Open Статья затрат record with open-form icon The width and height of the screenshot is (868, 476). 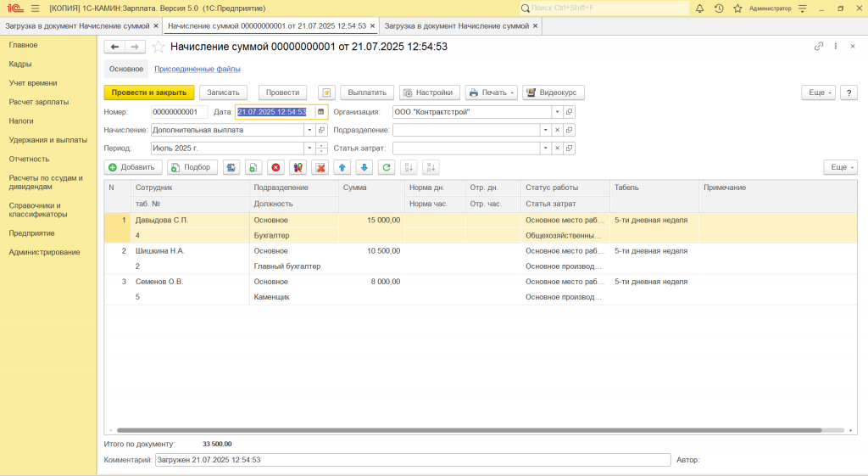pyautogui.click(x=569, y=148)
